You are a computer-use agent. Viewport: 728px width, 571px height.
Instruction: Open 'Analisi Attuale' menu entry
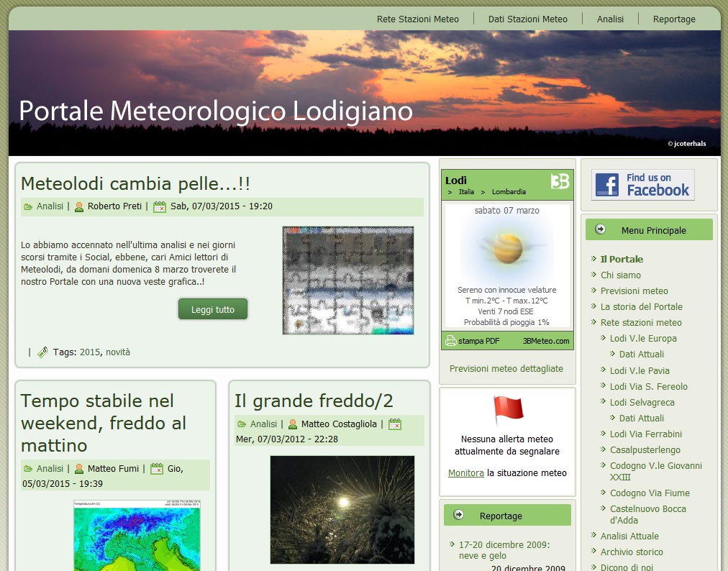coord(629,536)
